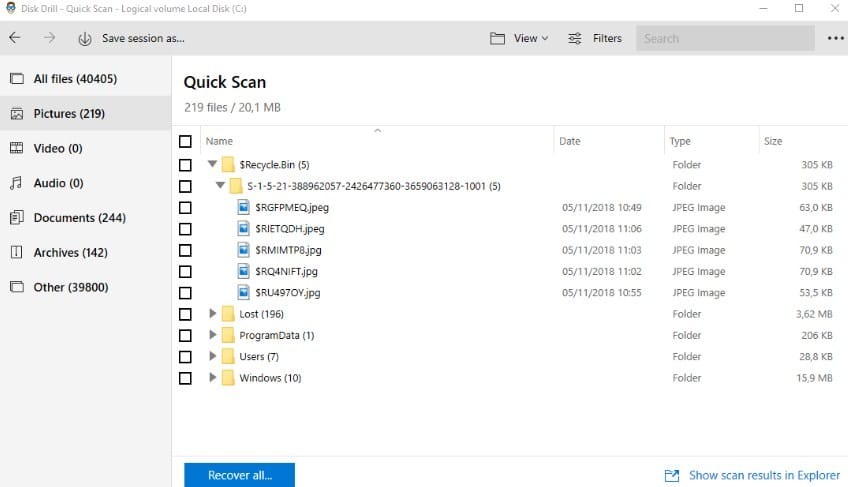Open Show scan results in Explorer

click(x=764, y=475)
